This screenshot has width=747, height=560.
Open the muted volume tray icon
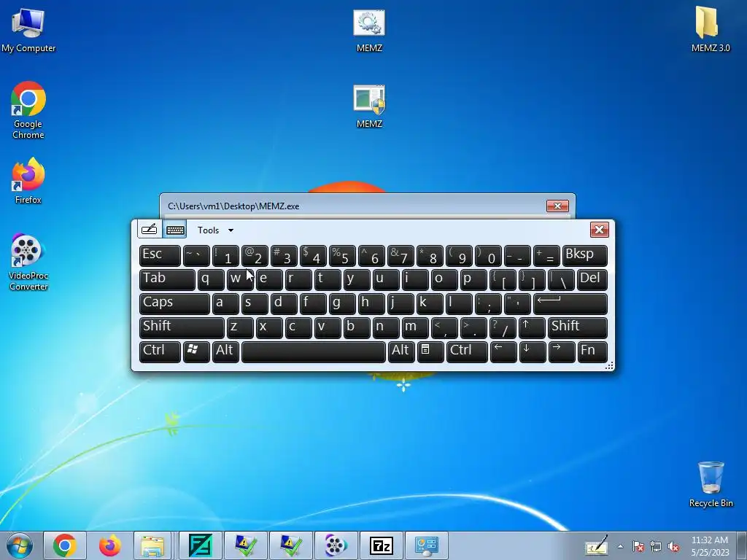(x=673, y=546)
